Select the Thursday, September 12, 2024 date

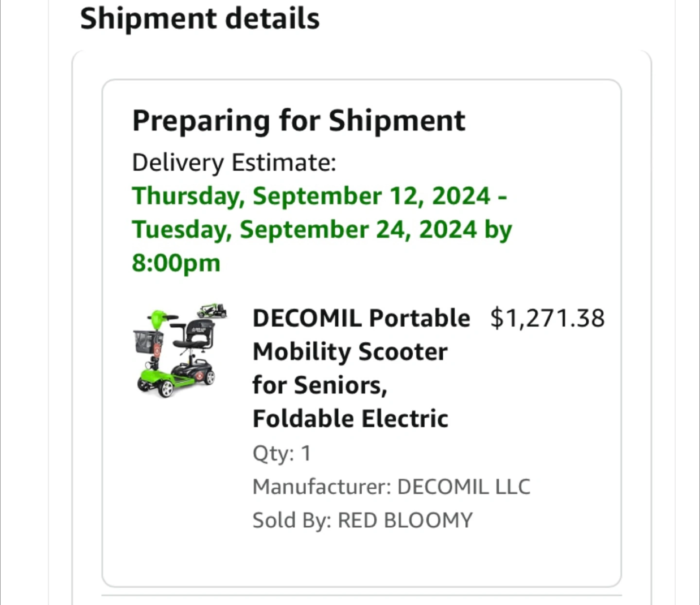[x=311, y=196]
